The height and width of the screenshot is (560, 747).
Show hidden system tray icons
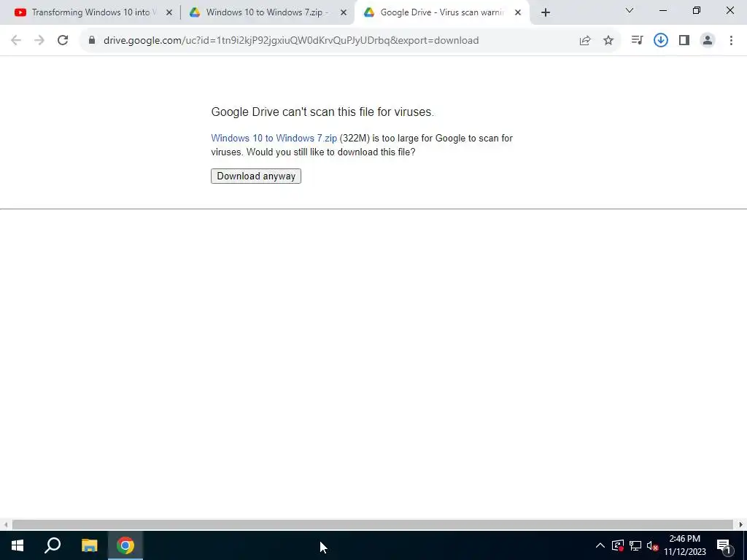point(600,545)
